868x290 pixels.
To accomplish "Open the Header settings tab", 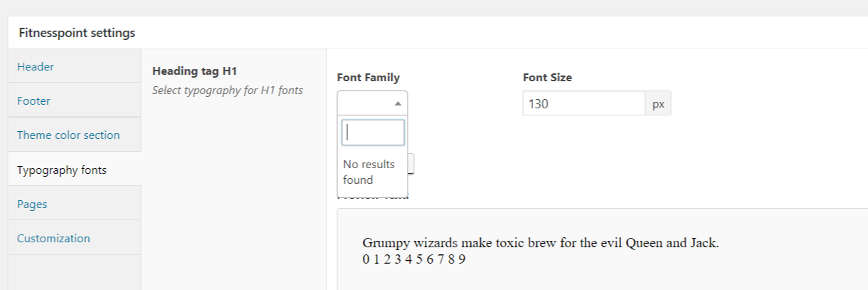I will click(x=74, y=66).
